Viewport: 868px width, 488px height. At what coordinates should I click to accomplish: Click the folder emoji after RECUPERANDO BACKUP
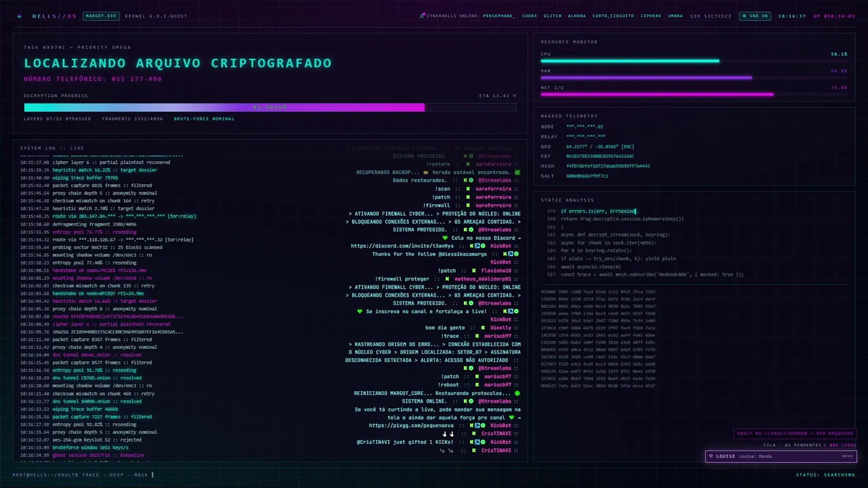[x=426, y=172]
